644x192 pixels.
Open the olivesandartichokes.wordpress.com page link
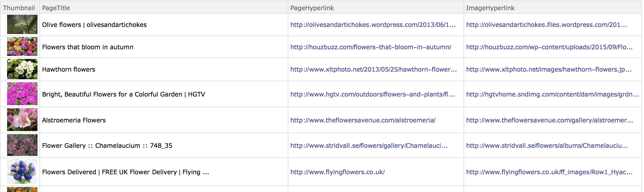click(x=373, y=25)
